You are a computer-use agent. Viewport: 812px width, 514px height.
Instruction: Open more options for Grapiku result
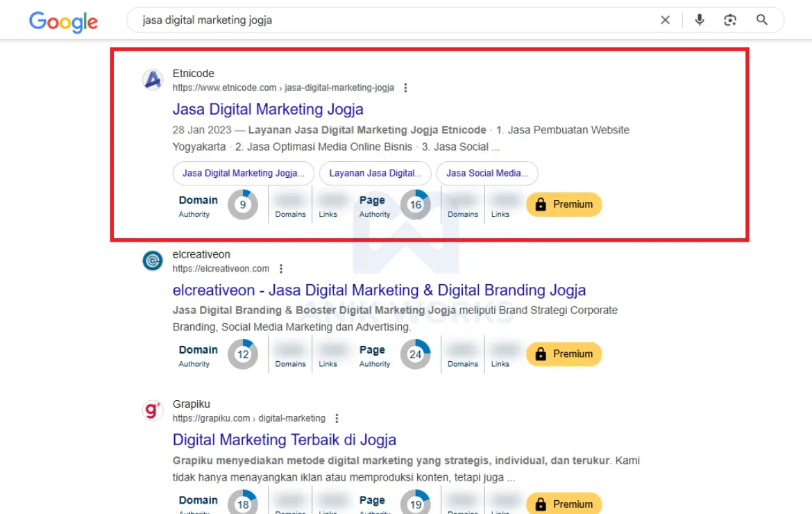pos(337,419)
